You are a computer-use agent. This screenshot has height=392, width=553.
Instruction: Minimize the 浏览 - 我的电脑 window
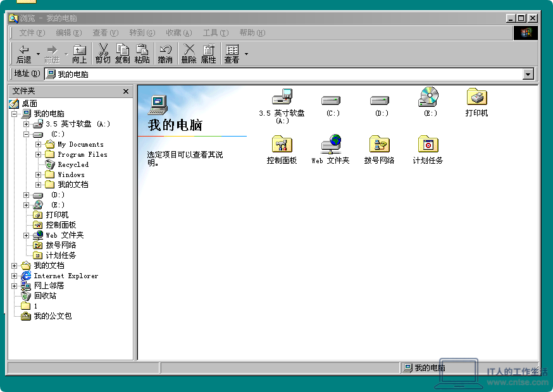coord(511,18)
